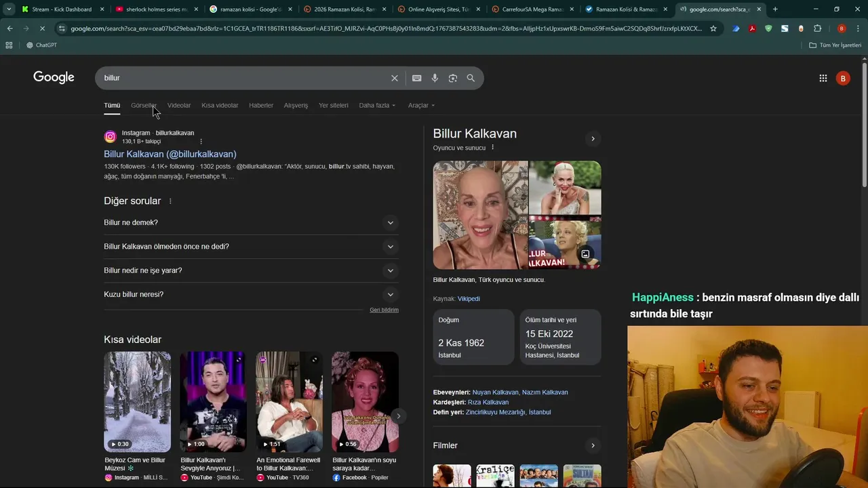
Task: Switch to the Kısa videolar tab
Action: (x=220, y=105)
